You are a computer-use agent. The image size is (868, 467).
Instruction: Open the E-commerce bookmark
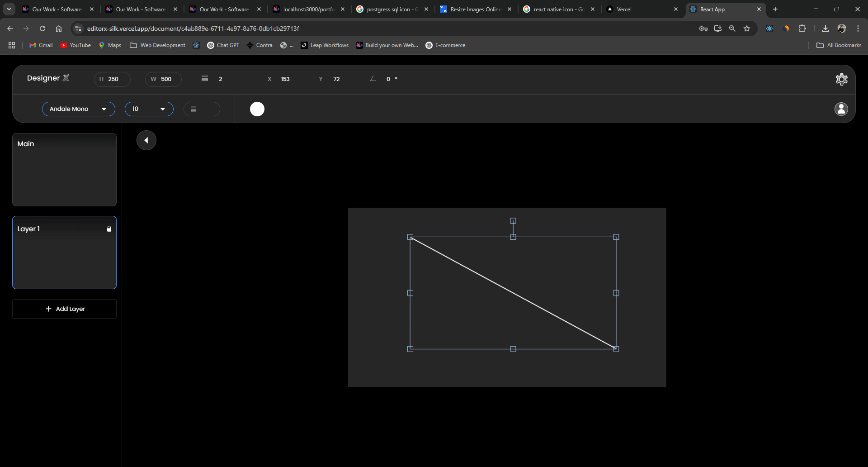pos(445,45)
